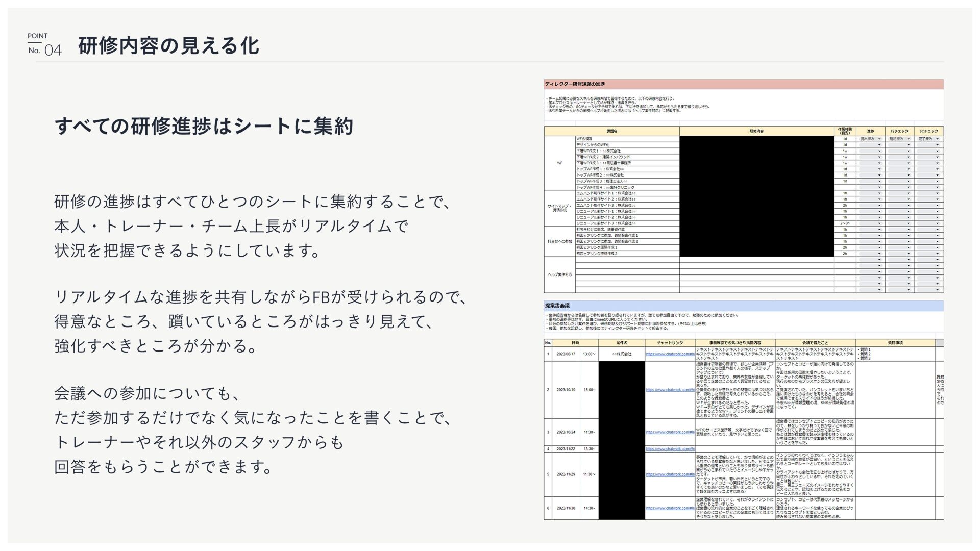This screenshot has width=980, height=551.
Task: Click the 研修内容 column header
Action: click(x=756, y=131)
